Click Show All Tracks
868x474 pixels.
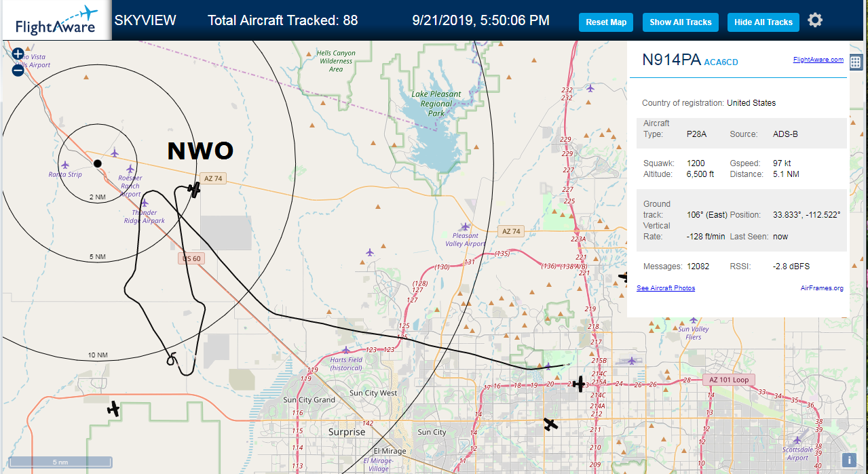point(681,22)
